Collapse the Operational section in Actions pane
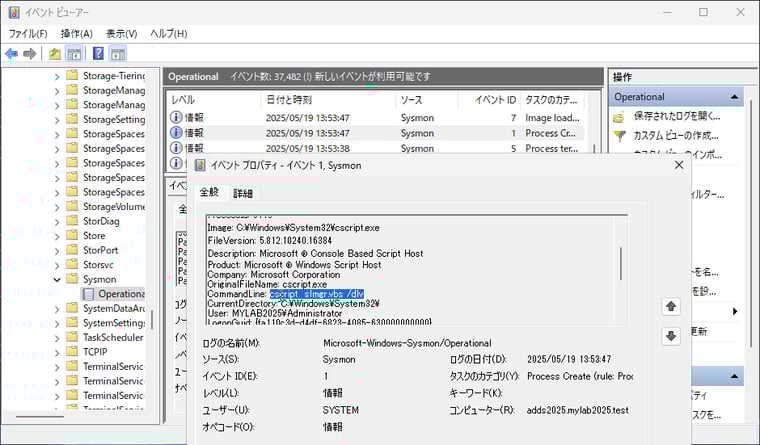 [x=735, y=97]
